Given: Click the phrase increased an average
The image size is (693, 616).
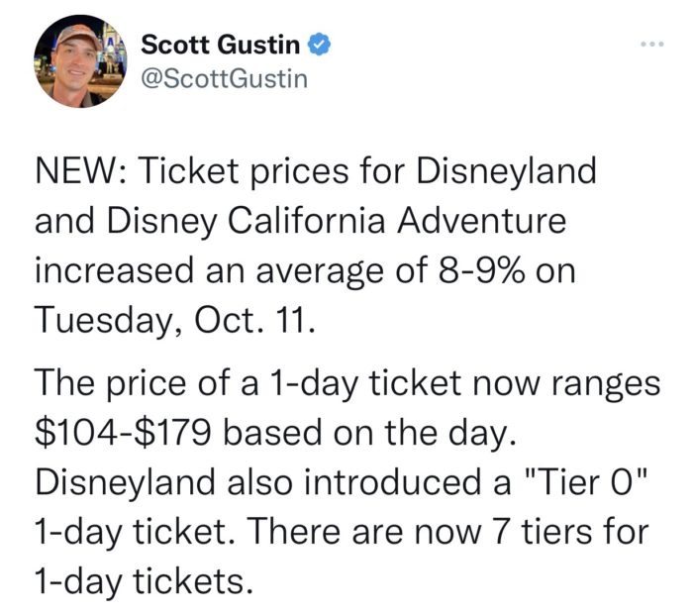Looking at the screenshot, I should point(210,271).
